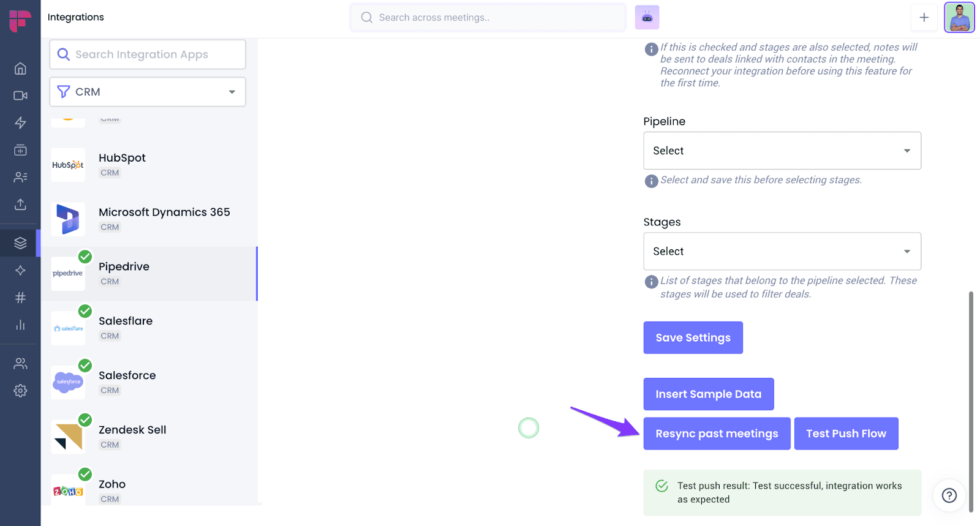Click the connected badge on Zendesk Sell

tap(85, 420)
